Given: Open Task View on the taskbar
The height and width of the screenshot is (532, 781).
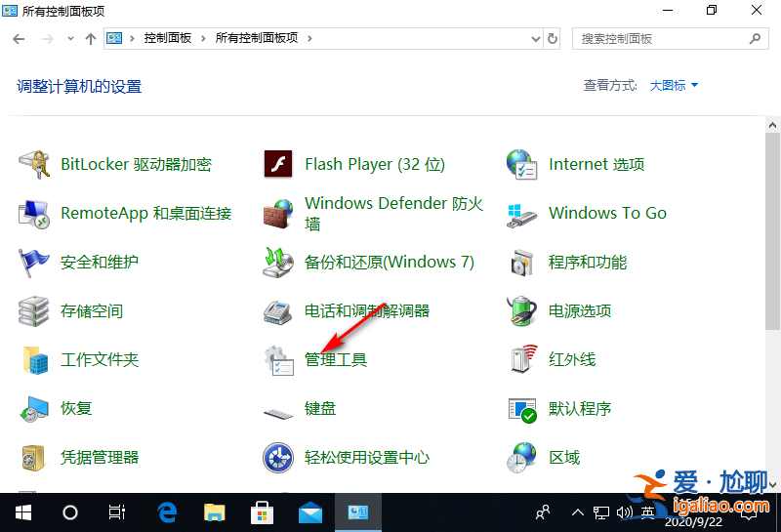Looking at the screenshot, I should 117,512.
